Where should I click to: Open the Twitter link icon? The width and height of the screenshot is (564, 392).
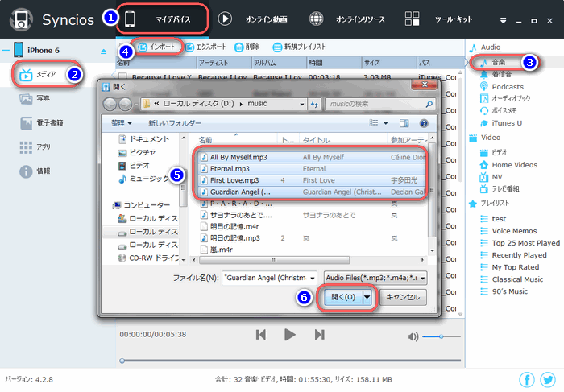click(x=548, y=379)
